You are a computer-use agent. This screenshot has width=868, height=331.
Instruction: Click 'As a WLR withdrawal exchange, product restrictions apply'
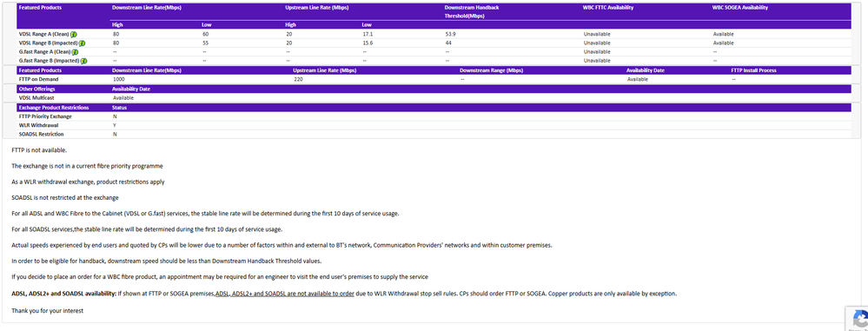(x=88, y=182)
